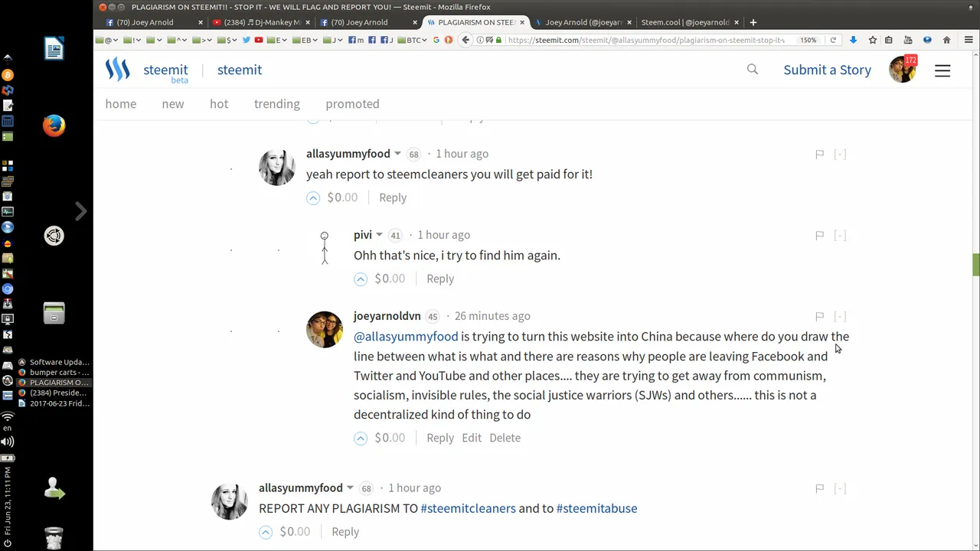
Task: Open Trash icon on desktop panel
Action: pyautogui.click(x=54, y=538)
